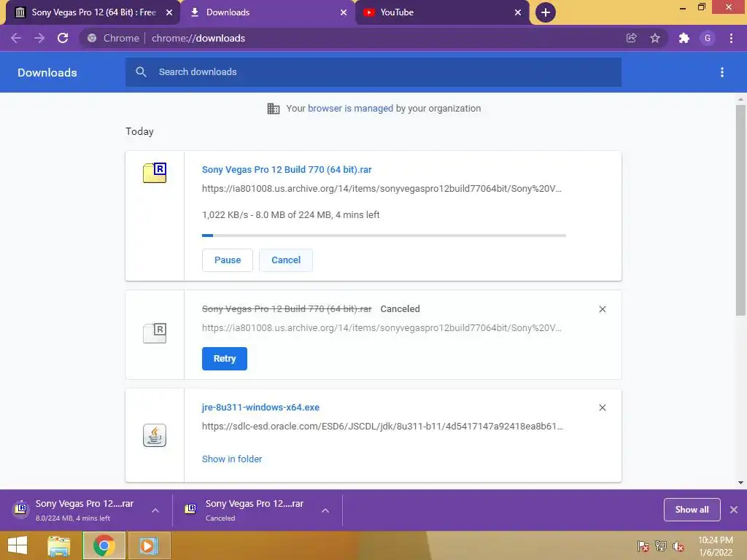Image resolution: width=747 pixels, height=560 pixels.
Task: Open the jre-8u311-windows-x64.exe file link
Action: pyautogui.click(x=260, y=407)
